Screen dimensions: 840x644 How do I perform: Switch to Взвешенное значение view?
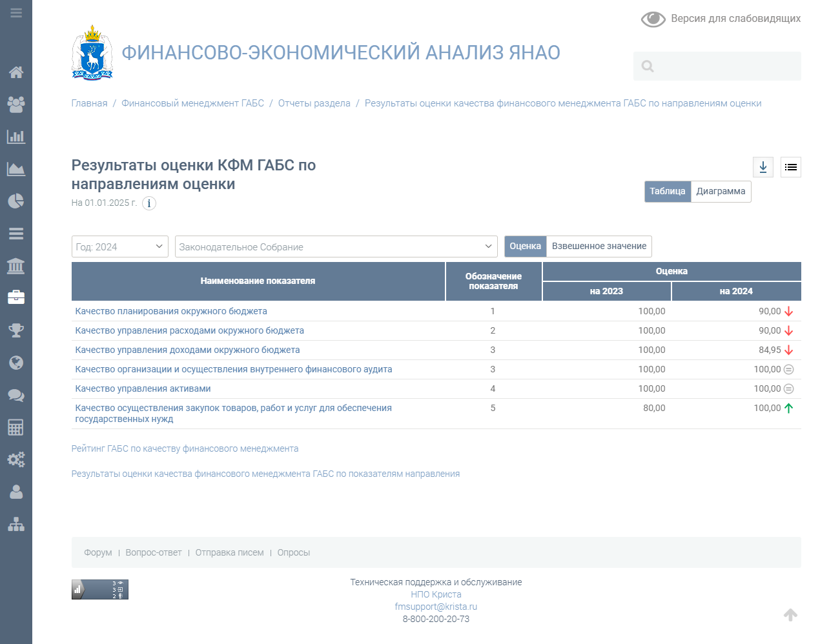point(599,247)
